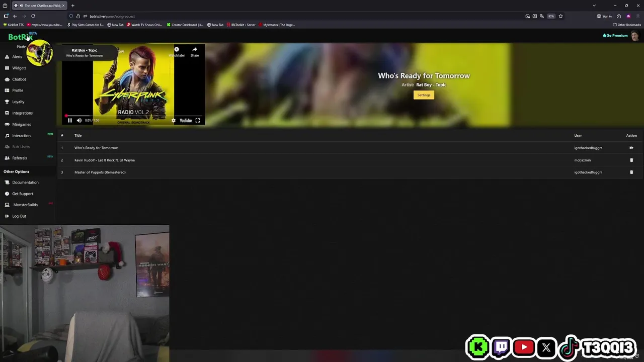Open the MonsterBuilds link

click(25, 205)
